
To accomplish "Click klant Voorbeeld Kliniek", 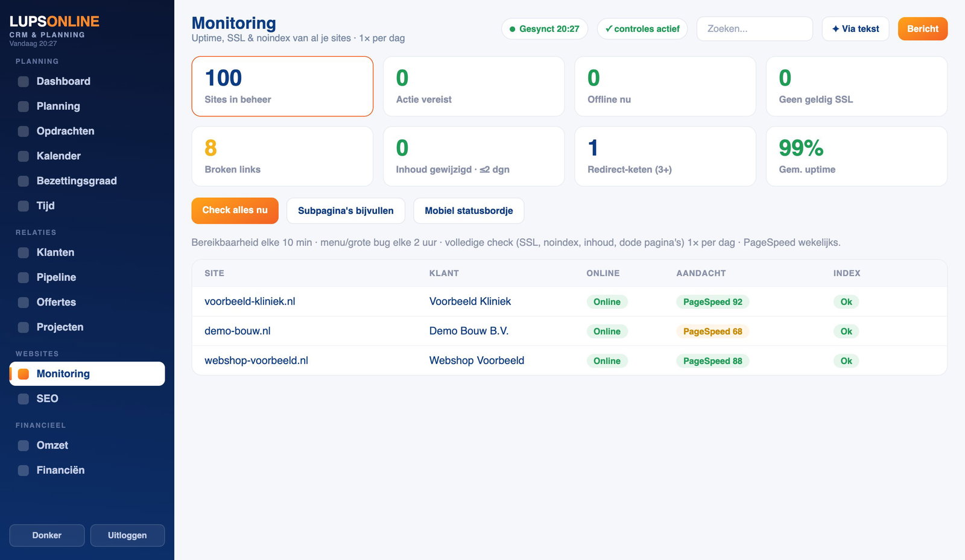I will click(470, 301).
